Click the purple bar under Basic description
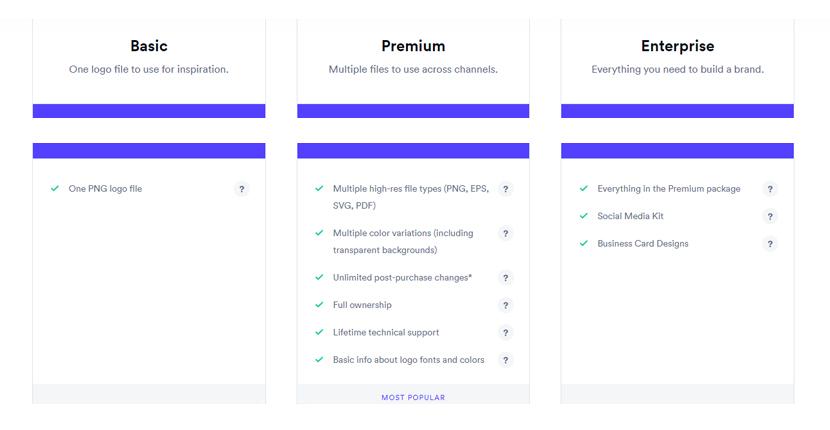The width and height of the screenshot is (830, 430). point(149,111)
